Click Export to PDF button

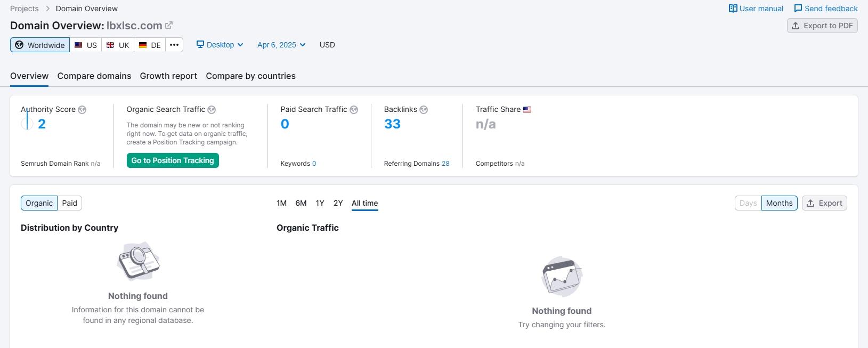pyautogui.click(x=822, y=26)
